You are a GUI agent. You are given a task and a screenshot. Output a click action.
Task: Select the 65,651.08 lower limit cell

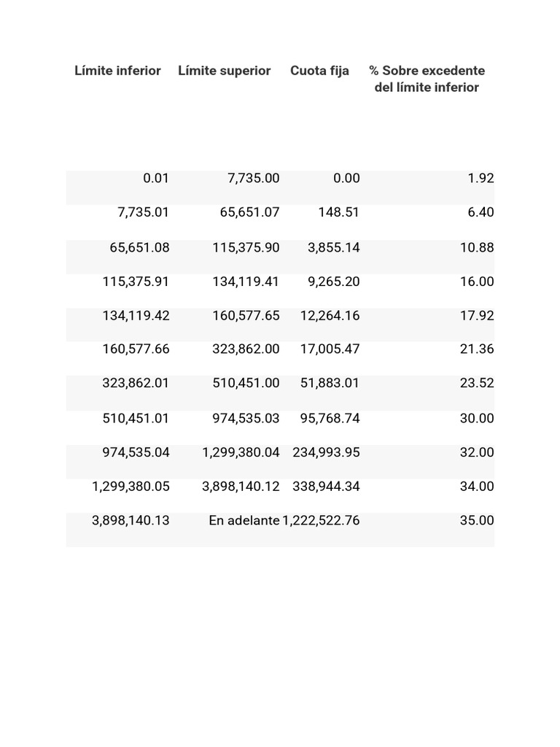[139, 247]
